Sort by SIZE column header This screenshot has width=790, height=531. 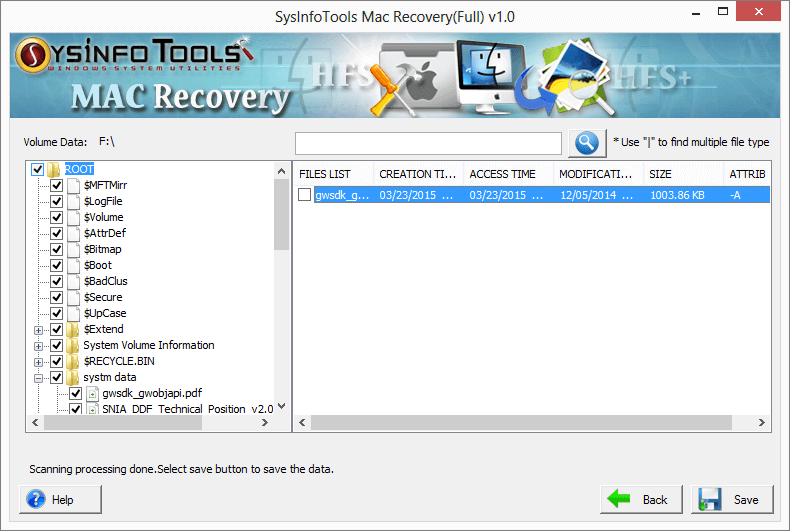pos(684,174)
